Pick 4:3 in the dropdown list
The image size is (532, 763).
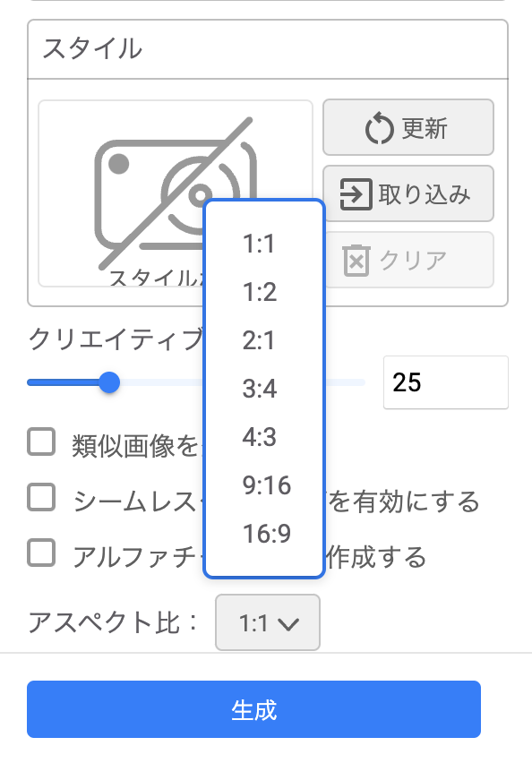(264, 436)
